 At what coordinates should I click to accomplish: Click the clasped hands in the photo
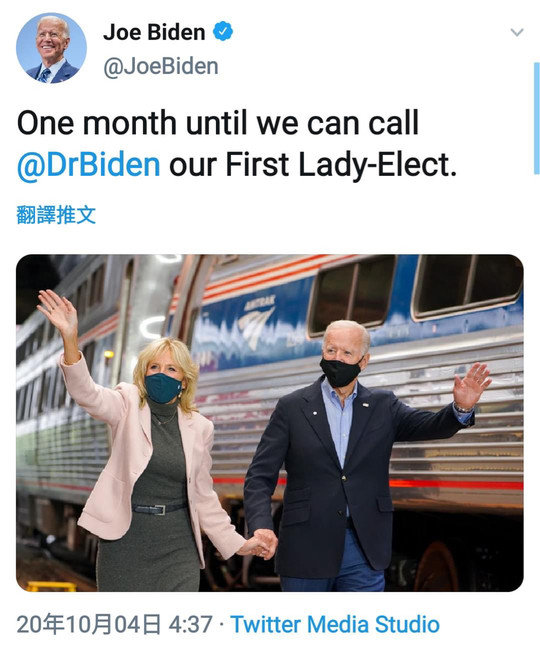260,544
